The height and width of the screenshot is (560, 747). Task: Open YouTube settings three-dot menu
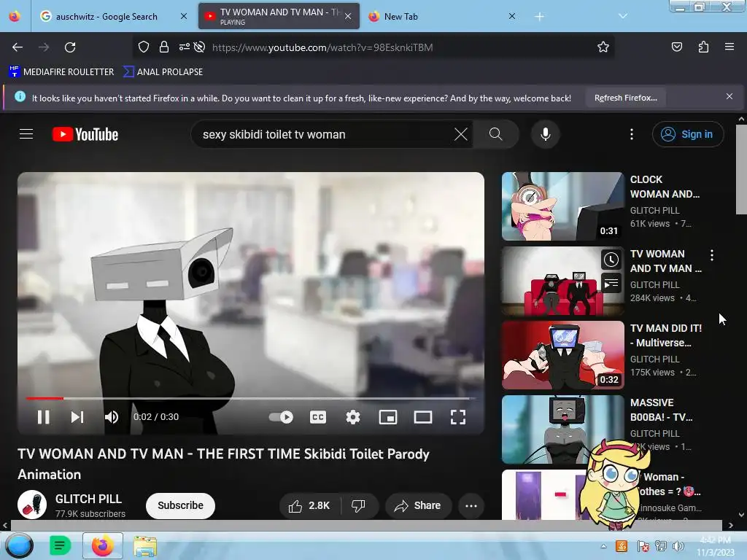click(x=632, y=134)
